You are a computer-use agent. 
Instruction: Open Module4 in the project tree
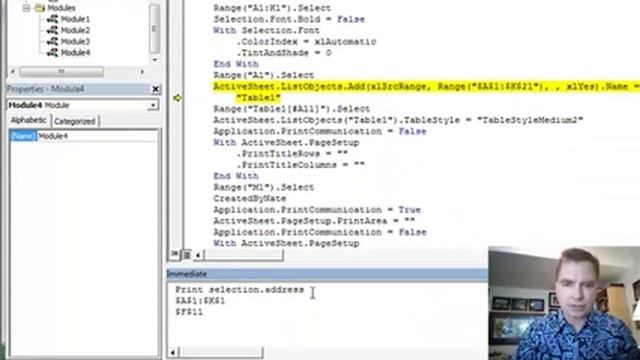(x=75, y=52)
